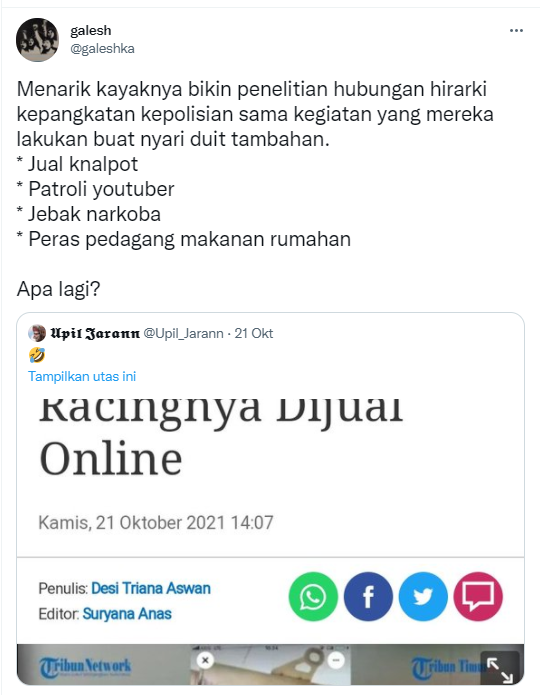Open editor Suryana Anas link
540x695 pixels.
click(x=127, y=614)
